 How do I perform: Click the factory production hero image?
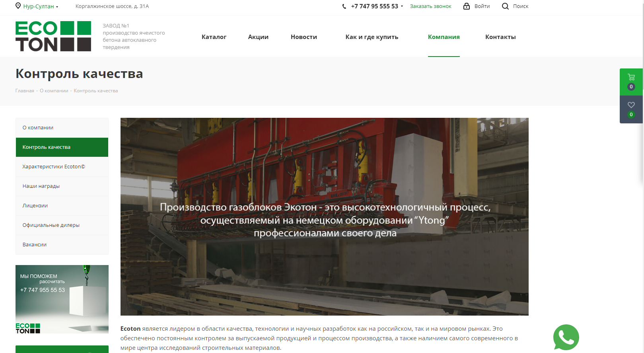click(x=325, y=216)
